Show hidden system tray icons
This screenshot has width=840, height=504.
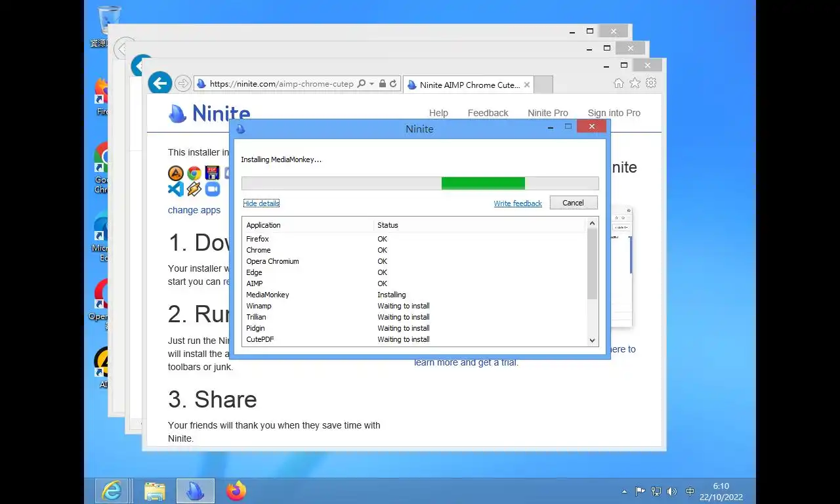pyautogui.click(x=624, y=492)
